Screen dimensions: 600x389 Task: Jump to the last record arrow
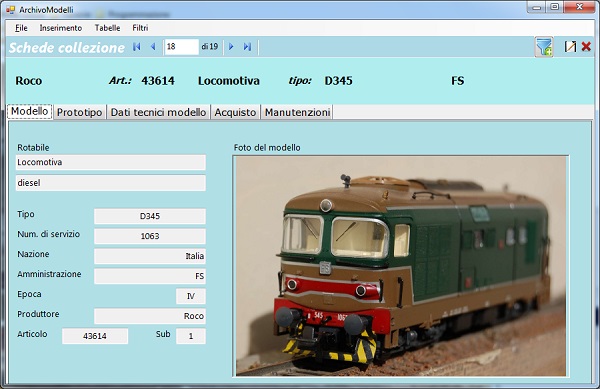[x=247, y=47]
